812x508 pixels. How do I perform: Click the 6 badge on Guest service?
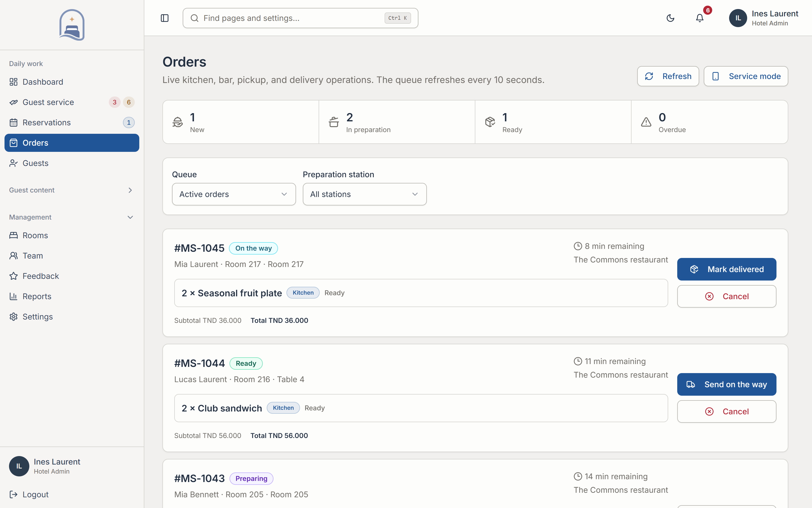[x=129, y=102]
